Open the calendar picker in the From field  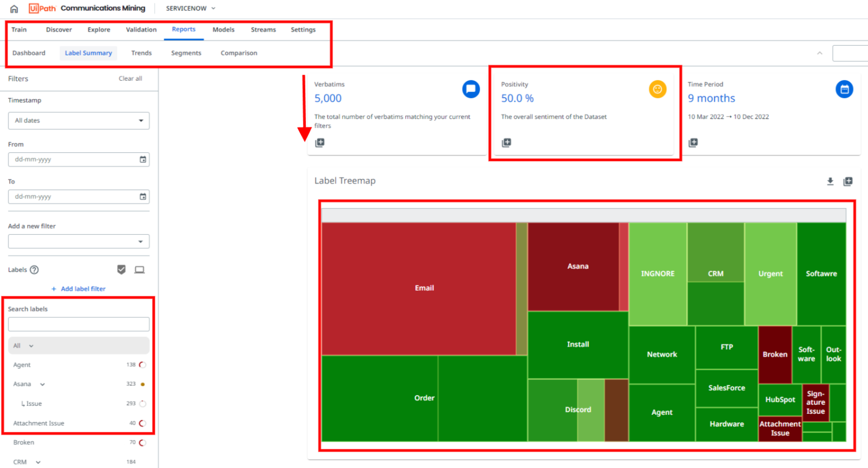point(142,159)
